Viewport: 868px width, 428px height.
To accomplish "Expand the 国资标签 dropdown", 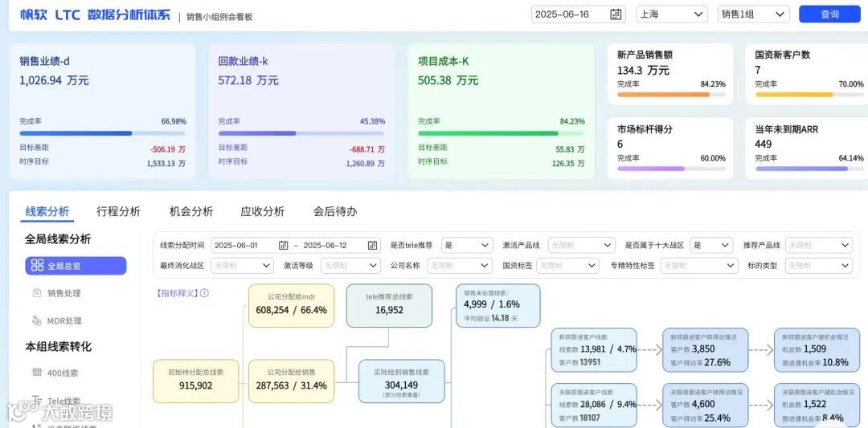I will (x=567, y=266).
